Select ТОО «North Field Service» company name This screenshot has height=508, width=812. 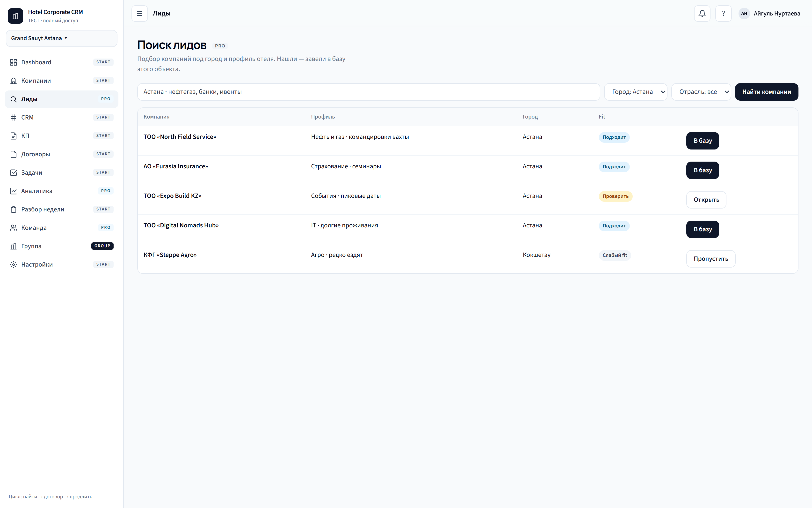coord(180,137)
